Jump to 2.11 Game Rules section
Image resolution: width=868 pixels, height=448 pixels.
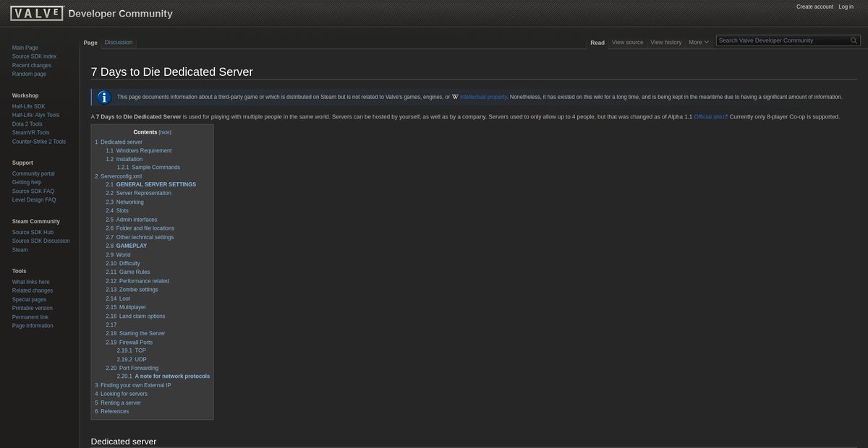pos(128,272)
